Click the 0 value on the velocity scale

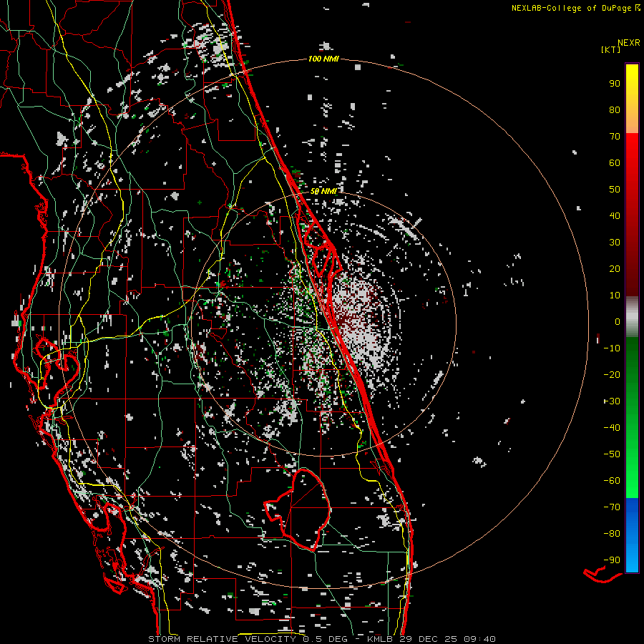(617, 322)
